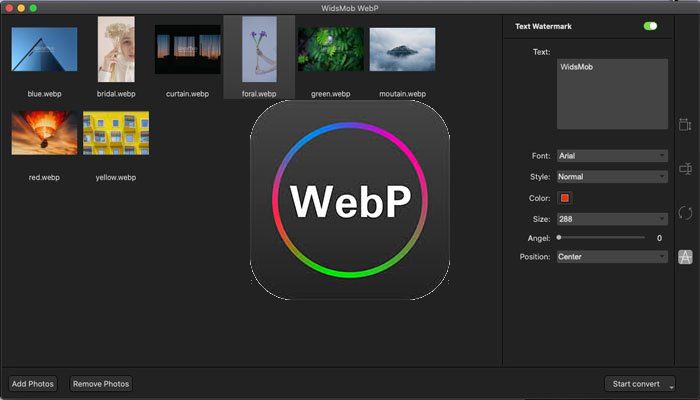Click the bridal.webp file name
Image resolution: width=700 pixels, height=400 pixels.
tap(116, 94)
